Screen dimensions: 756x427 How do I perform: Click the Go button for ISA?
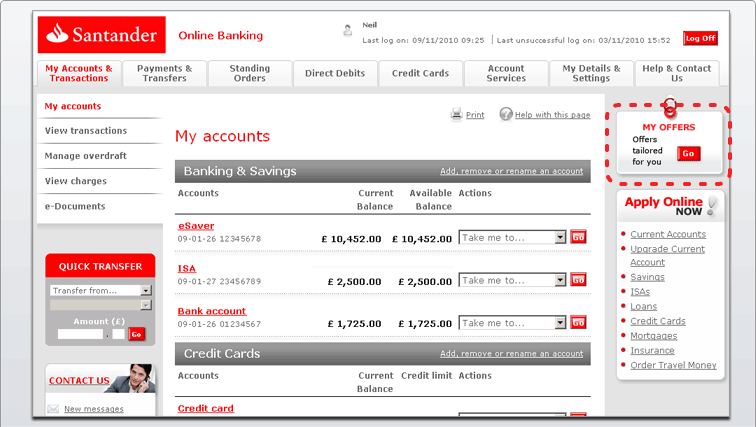click(578, 280)
